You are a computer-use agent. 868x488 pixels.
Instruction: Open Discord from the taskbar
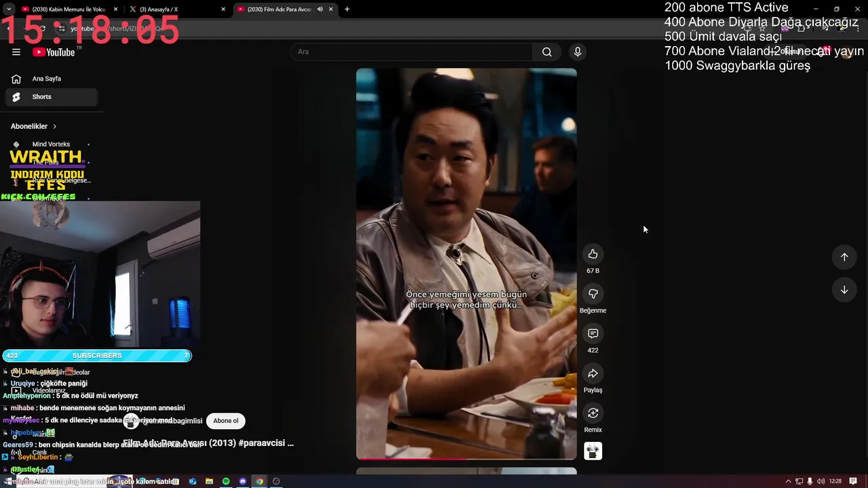[243, 481]
